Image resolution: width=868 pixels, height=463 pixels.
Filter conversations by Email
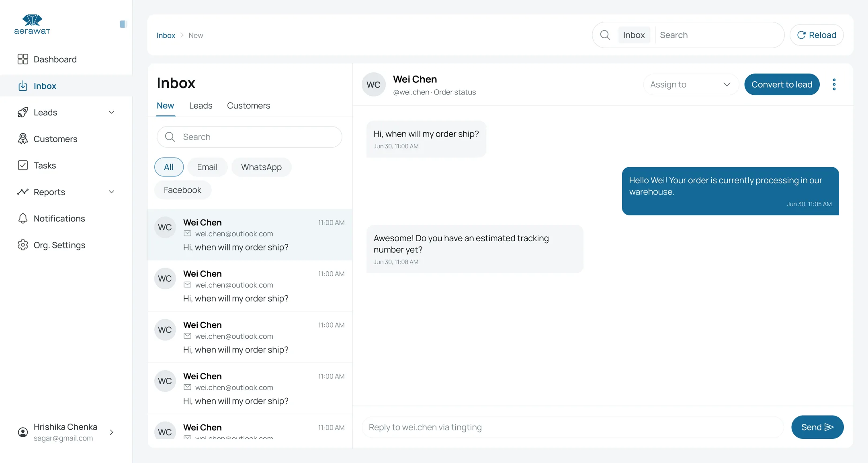coord(207,167)
